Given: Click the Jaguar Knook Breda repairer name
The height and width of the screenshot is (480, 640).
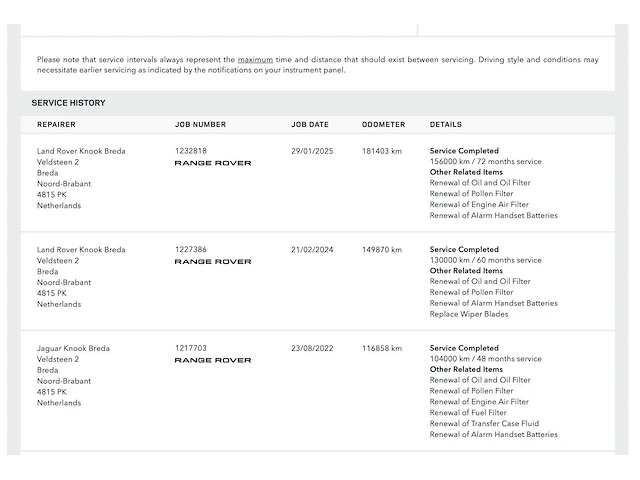Looking at the screenshot, I should point(73,349).
